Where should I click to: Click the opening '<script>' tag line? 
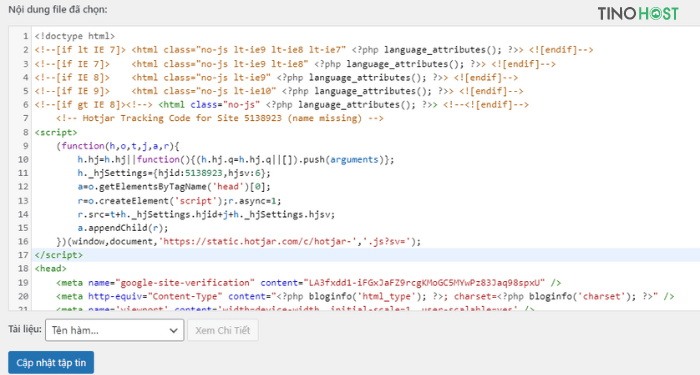(56, 132)
